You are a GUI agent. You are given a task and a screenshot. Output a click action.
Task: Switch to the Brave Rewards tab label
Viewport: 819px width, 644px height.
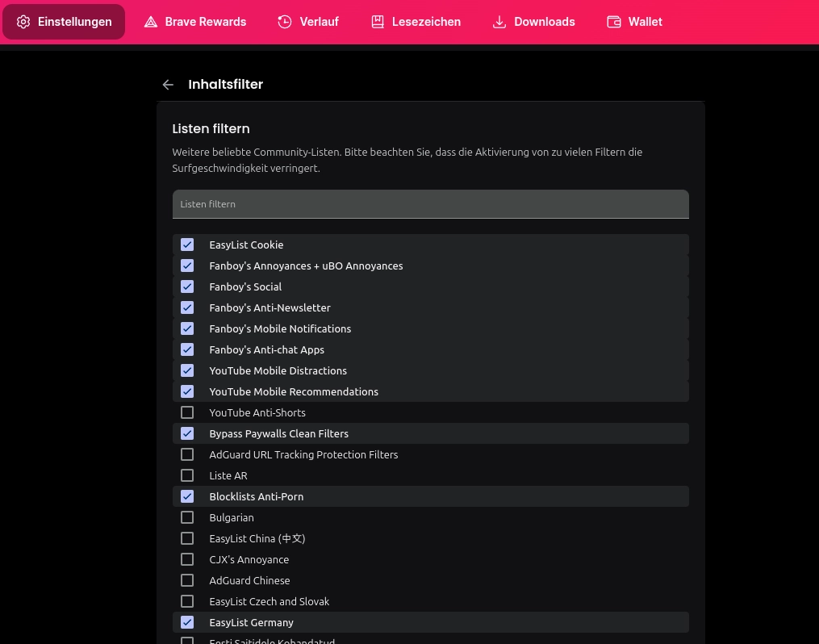click(205, 22)
